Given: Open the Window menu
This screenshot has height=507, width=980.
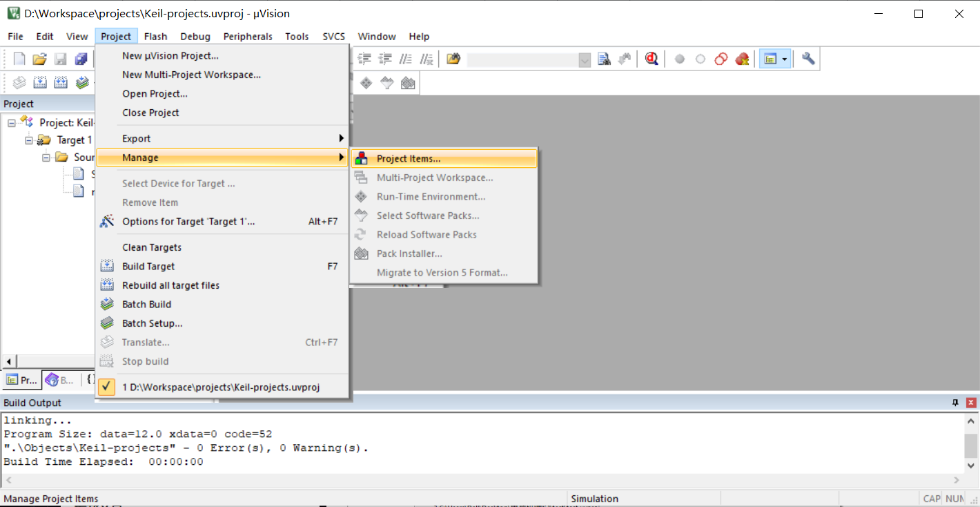Looking at the screenshot, I should click(x=377, y=37).
